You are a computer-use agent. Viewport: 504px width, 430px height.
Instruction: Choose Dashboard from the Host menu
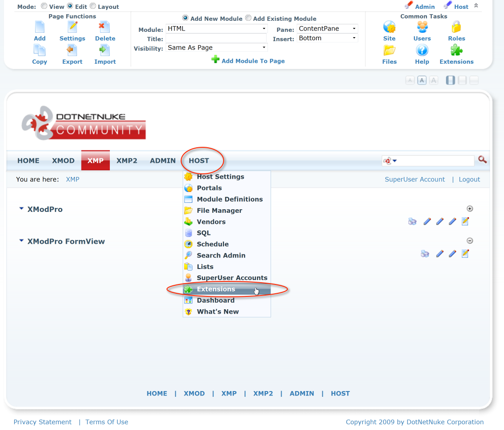[x=227, y=300]
